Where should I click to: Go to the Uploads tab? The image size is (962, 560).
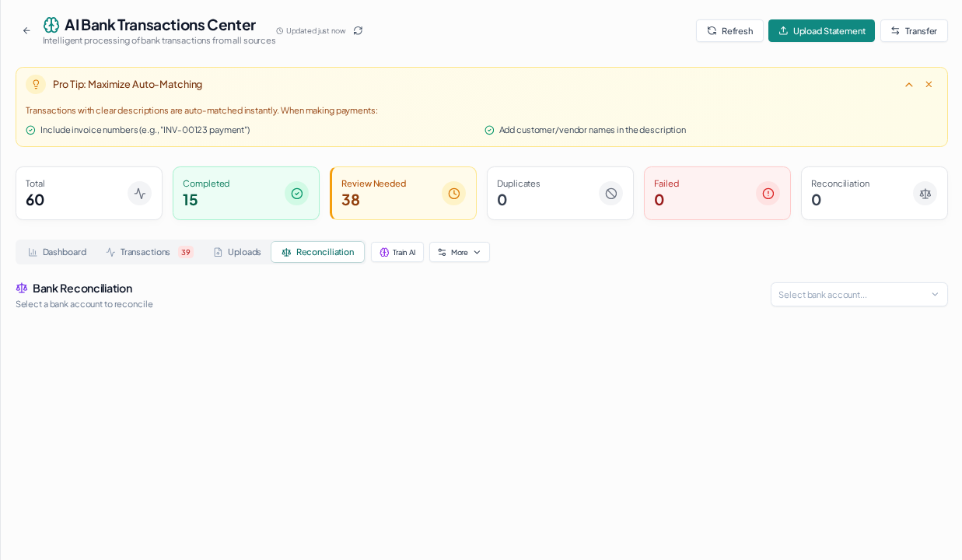(237, 252)
